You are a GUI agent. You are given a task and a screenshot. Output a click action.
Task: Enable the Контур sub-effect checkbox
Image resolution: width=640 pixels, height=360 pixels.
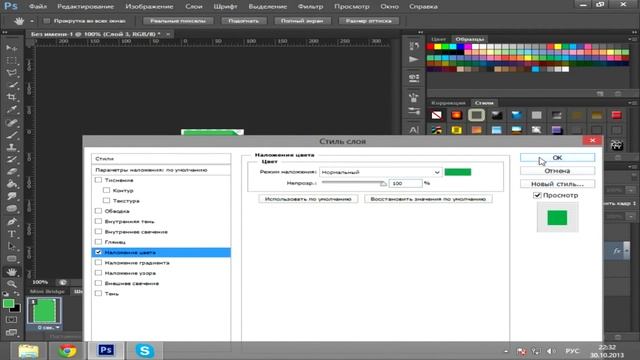tap(107, 190)
